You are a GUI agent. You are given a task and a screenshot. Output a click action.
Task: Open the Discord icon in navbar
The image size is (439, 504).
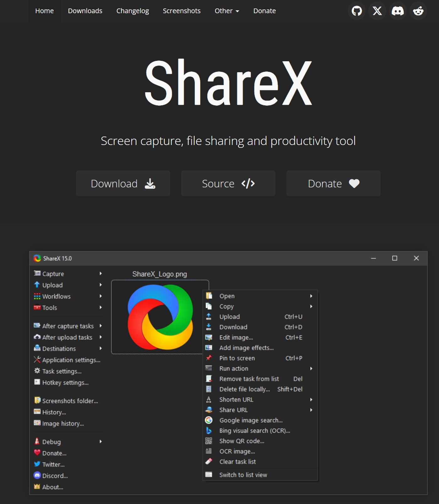(x=398, y=11)
